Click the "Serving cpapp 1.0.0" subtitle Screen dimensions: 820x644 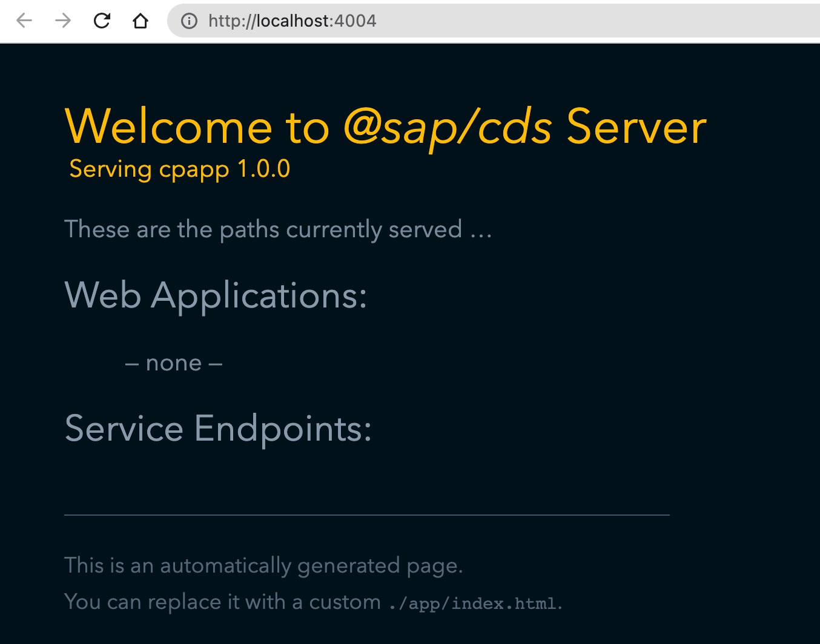click(180, 169)
